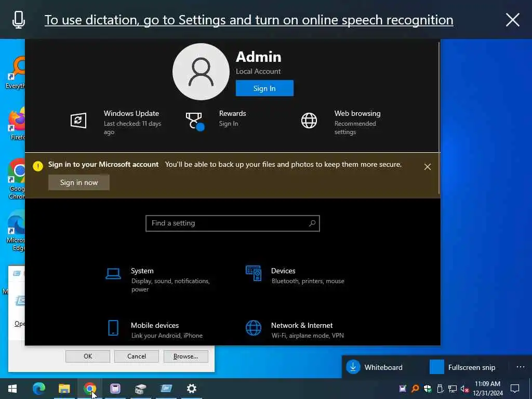The image size is (532, 399).
Task: Click Cancel in the Run dialog
Action: coord(137,356)
